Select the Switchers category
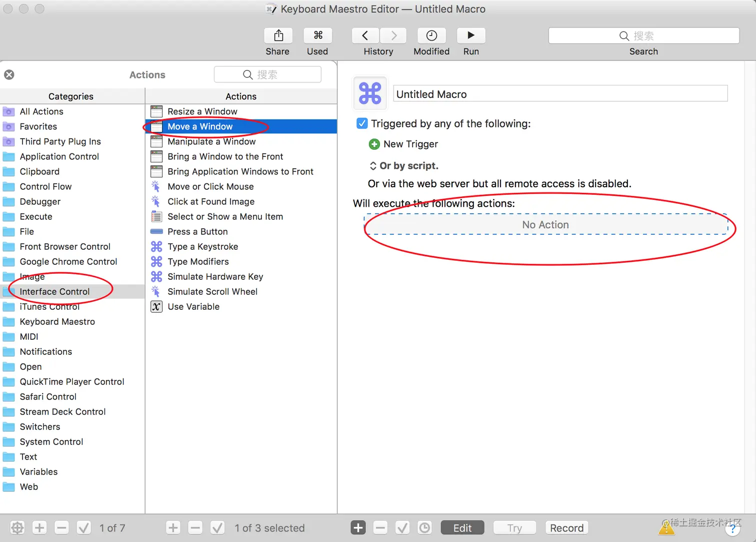This screenshot has height=542, width=756. pos(72,427)
